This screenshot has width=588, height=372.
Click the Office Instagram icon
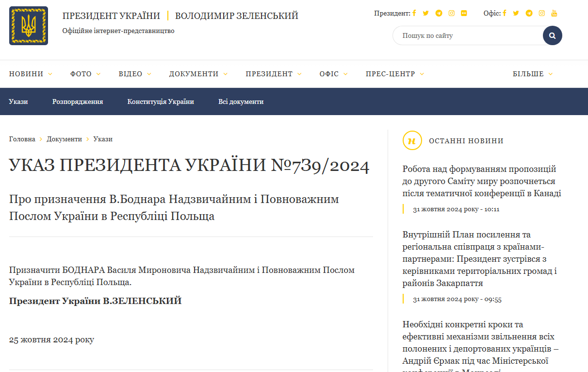coord(541,13)
